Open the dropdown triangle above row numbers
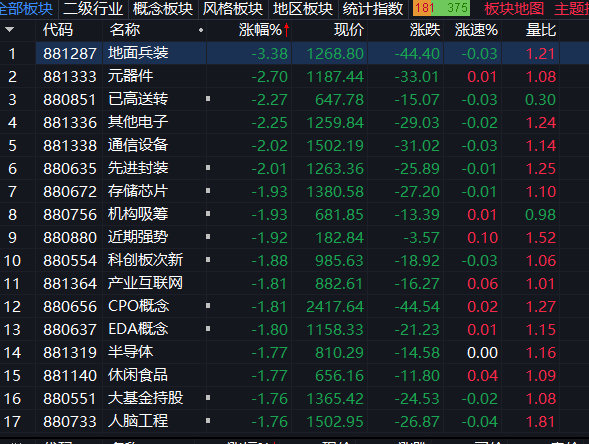 (10, 30)
